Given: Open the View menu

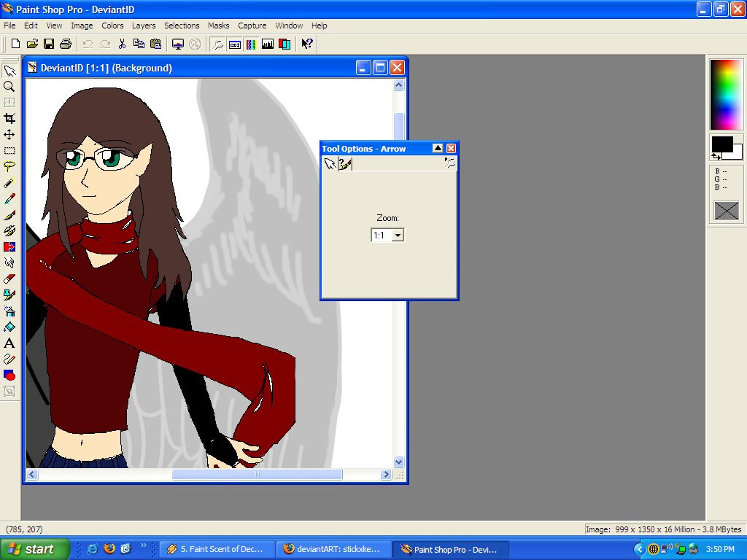Looking at the screenshot, I should [x=54, y=26].
